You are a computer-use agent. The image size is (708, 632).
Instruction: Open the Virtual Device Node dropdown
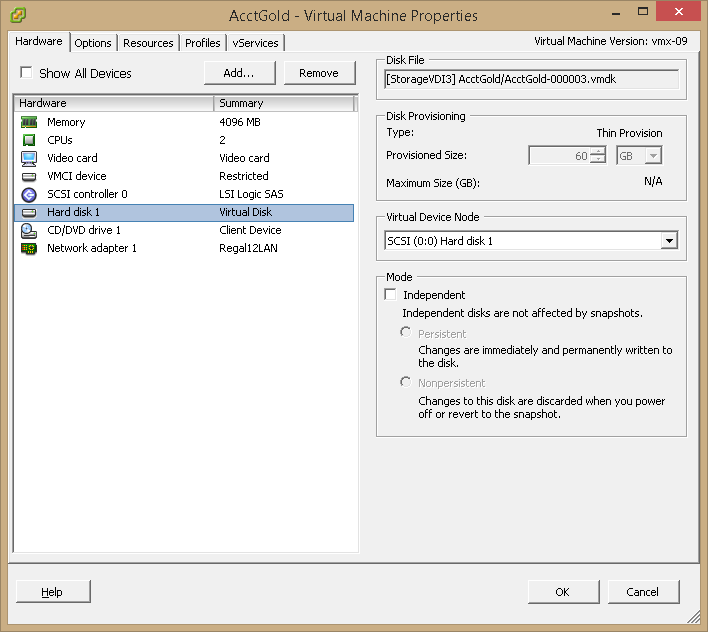click(x=669, y=241)
